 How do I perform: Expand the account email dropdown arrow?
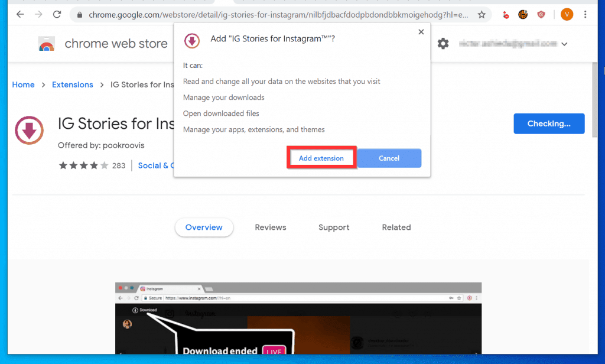tap(564, 44)
